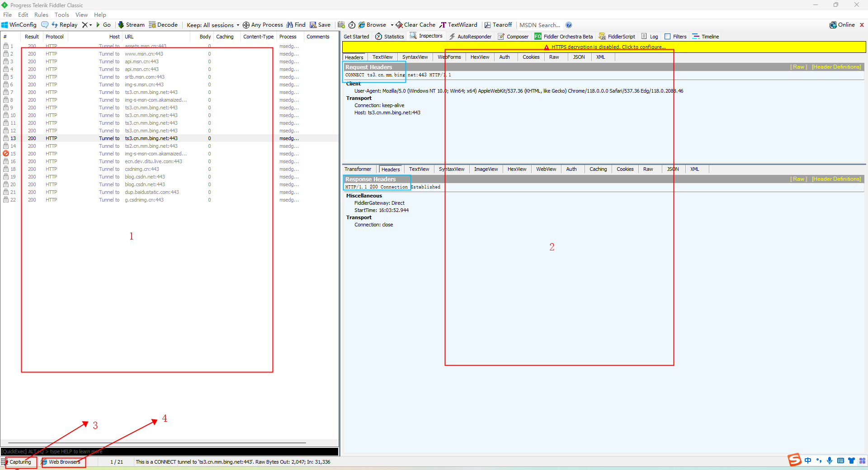Click the comment speech-bubble toolbar icon
This screenshot has height=470, width=868.
[45, 25]
